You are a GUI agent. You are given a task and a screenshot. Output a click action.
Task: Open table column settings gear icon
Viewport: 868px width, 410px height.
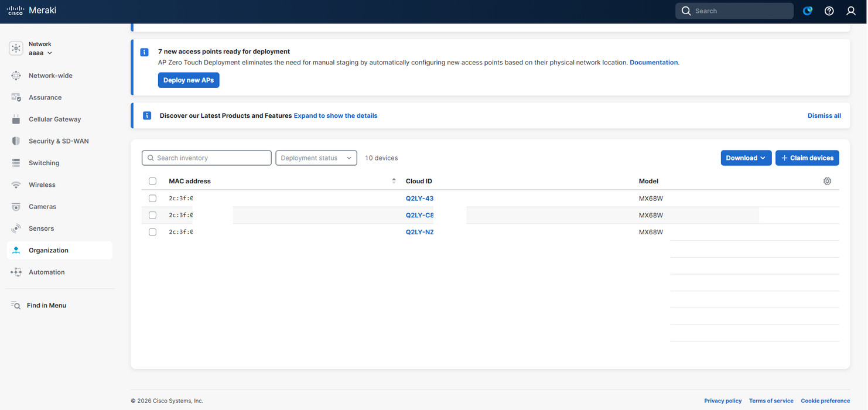[x=827, y=182]
